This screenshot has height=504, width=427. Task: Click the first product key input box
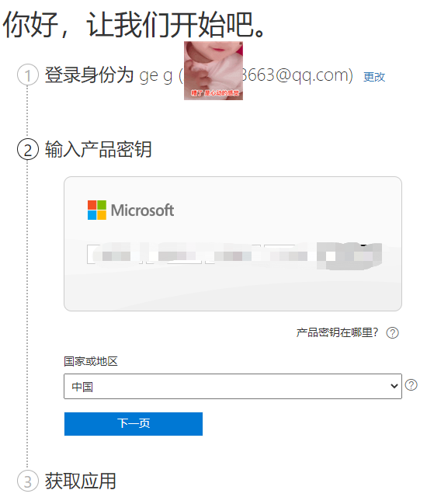[x=114, y=254]
